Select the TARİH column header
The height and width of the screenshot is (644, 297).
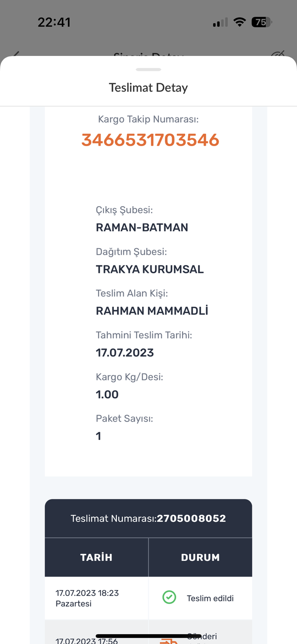coord(97,557)
